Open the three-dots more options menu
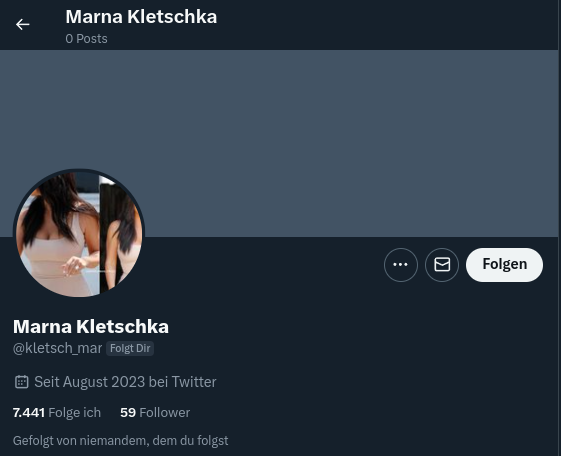Image resolution: width=561 pixels, height=456 pixels. point(401,265)
